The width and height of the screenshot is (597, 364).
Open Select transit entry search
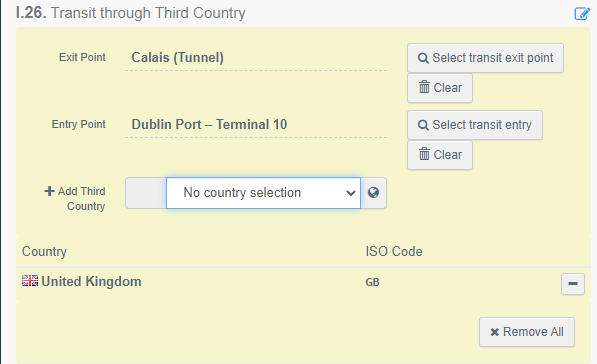pos(475,125)
